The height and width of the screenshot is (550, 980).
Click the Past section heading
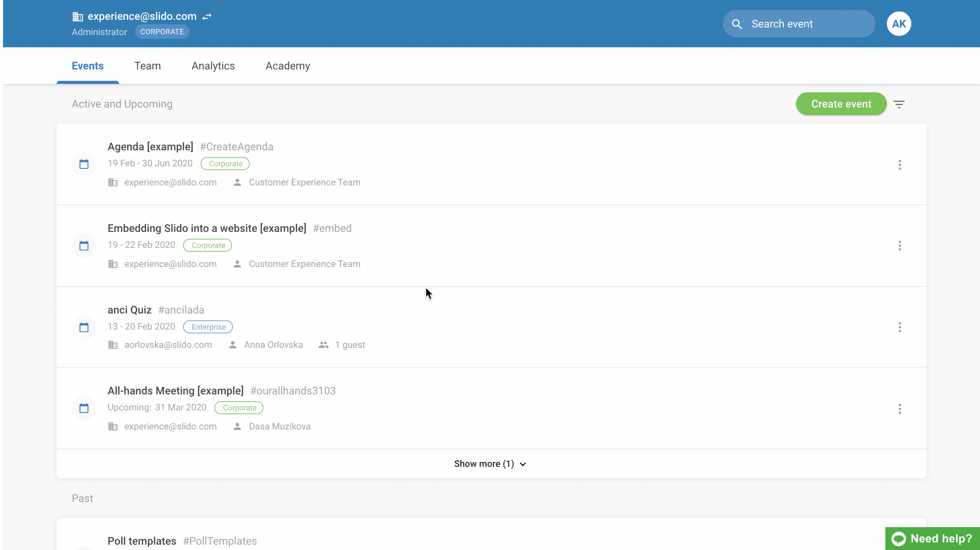pos(82,499)
